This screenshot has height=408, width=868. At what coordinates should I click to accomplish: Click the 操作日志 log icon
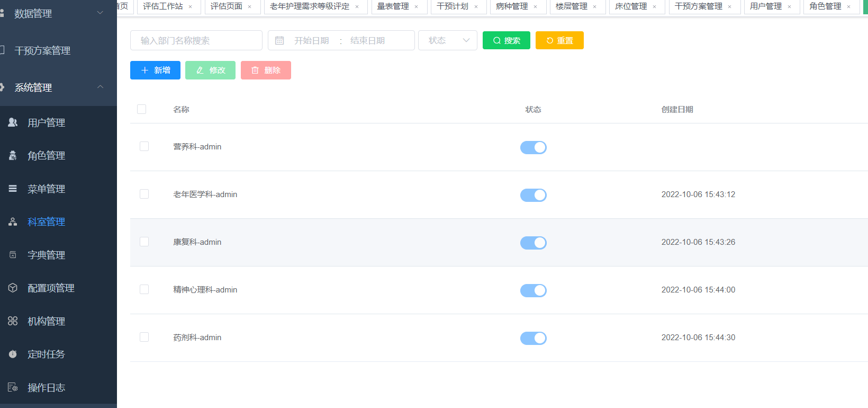pyautogui.click(x=13, y=387)
